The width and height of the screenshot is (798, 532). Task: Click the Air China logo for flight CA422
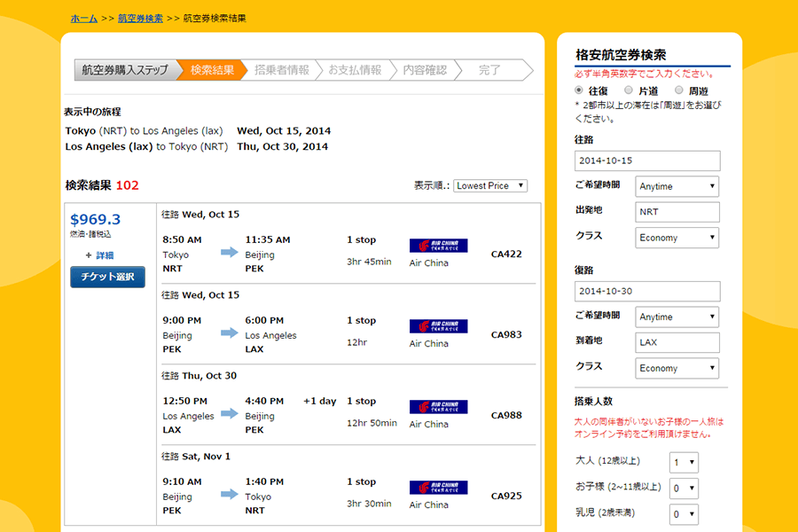tap(438, 246)
